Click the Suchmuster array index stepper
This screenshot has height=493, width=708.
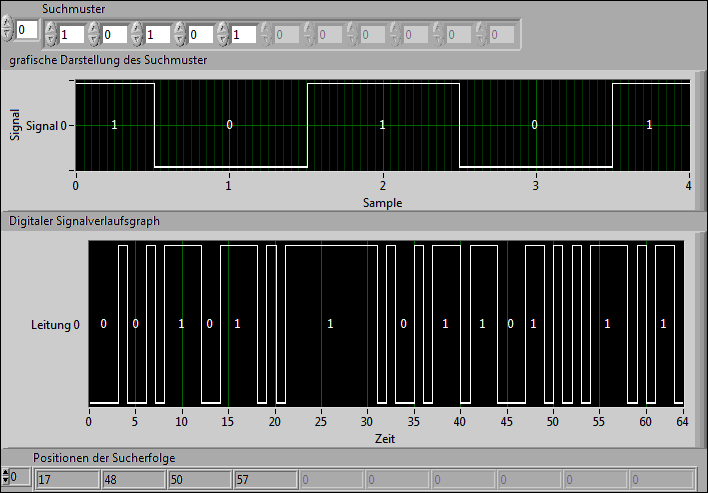pyautogui.click(x=7, y=28)
